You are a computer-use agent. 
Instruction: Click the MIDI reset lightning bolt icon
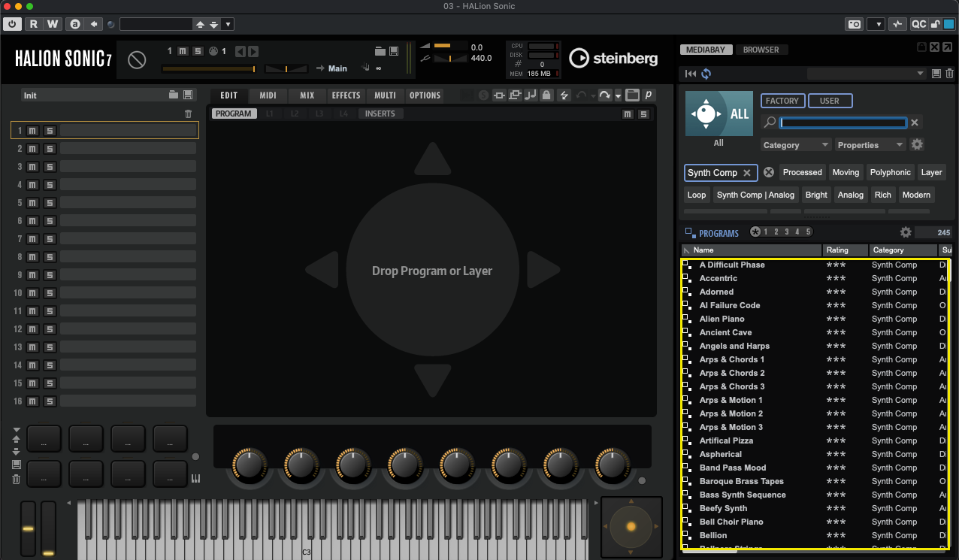pyautogui.click(x=564, y=95)
